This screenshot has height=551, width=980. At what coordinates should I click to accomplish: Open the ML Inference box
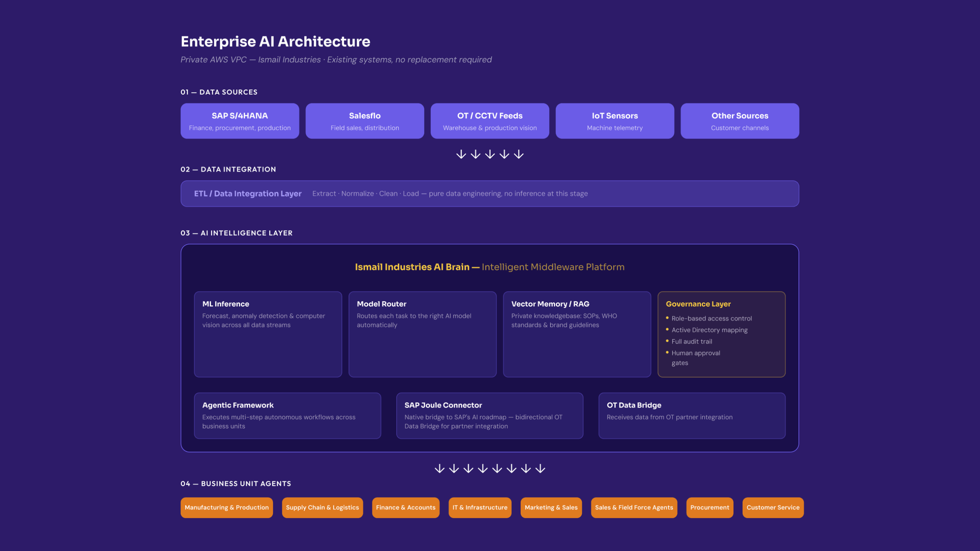(x=268, y=334)
